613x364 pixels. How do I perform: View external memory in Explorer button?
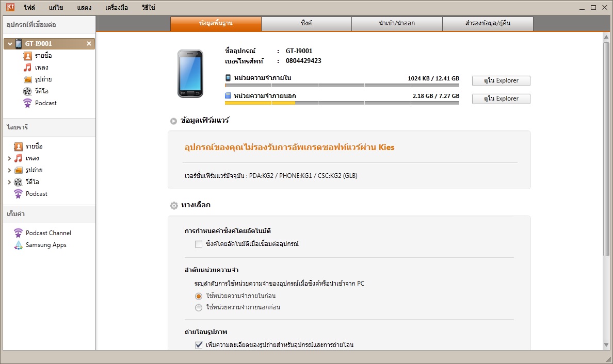click(501, 99)
